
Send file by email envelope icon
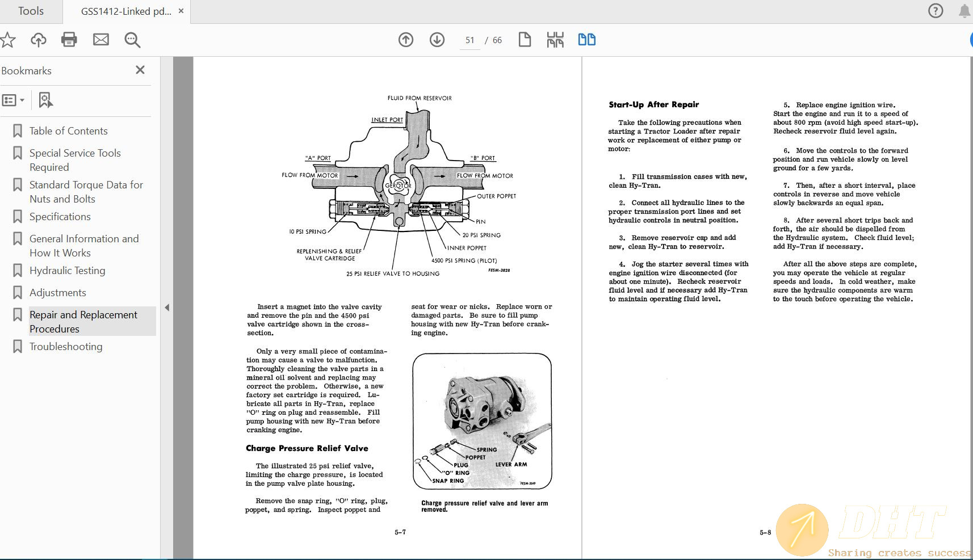tap(101, 40)
